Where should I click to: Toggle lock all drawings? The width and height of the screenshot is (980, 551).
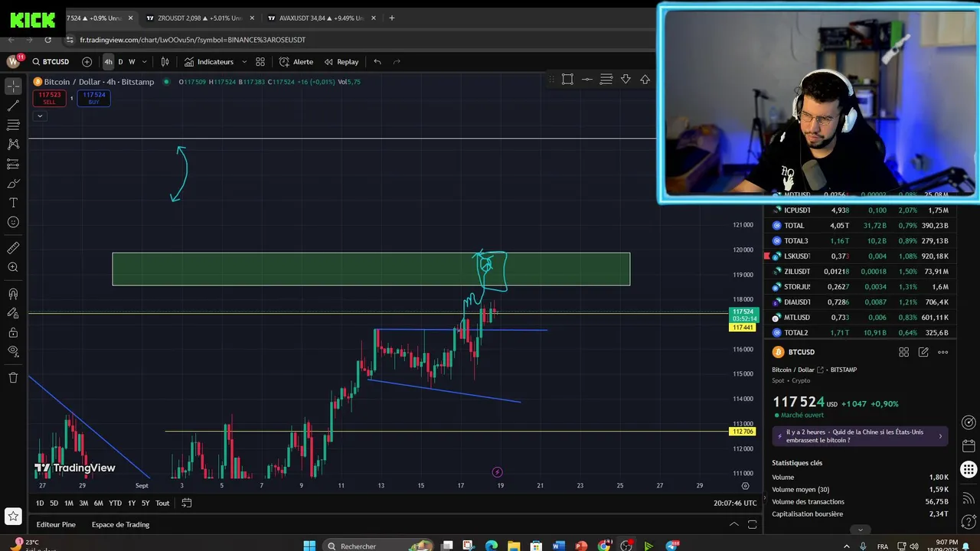(13, 332)
